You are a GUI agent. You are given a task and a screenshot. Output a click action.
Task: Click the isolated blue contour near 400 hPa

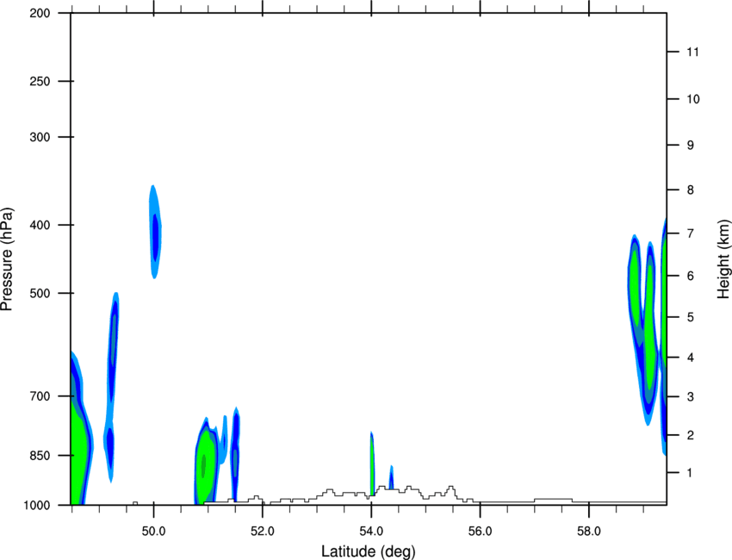(155, 232)
